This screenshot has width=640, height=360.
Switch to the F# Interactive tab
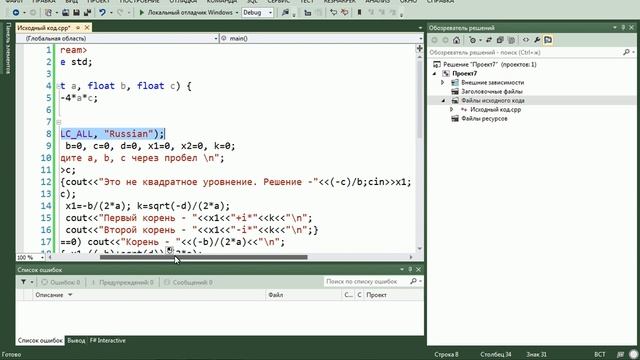(108, 340)
